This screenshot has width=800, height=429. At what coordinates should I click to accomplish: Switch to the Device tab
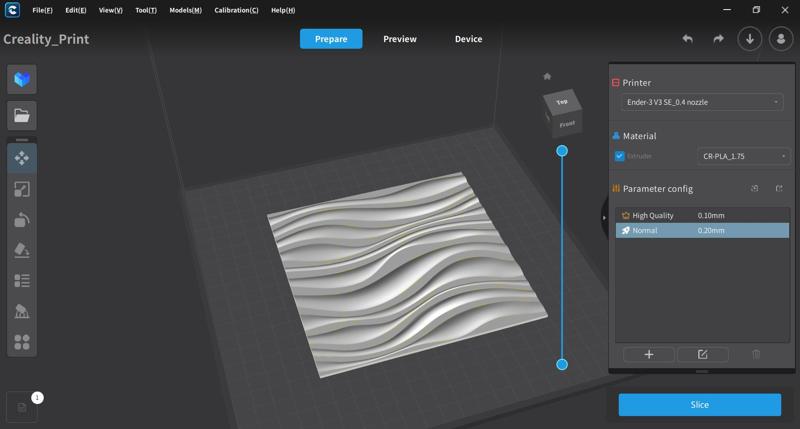(468, 39)
